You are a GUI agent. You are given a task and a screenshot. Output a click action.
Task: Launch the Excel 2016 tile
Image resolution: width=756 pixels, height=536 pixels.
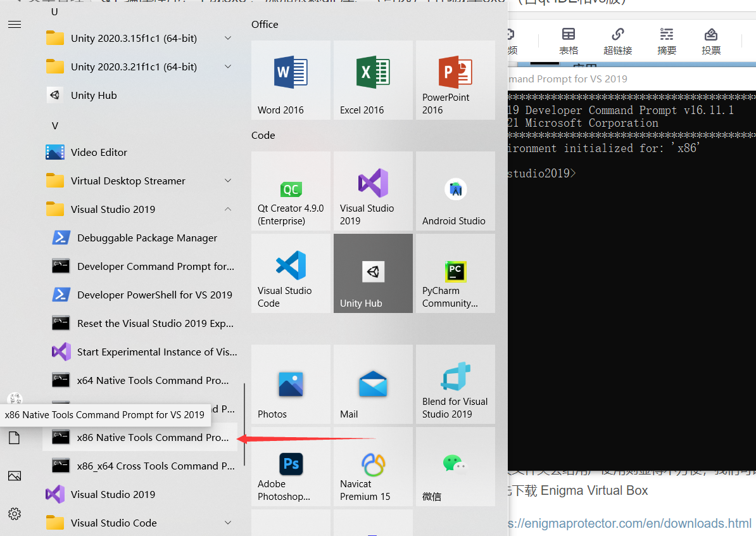373,80
